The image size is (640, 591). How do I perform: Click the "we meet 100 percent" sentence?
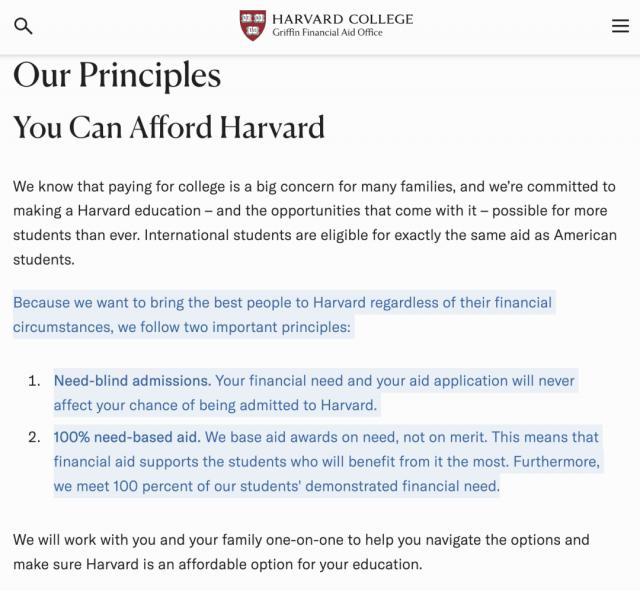(276, 487)
